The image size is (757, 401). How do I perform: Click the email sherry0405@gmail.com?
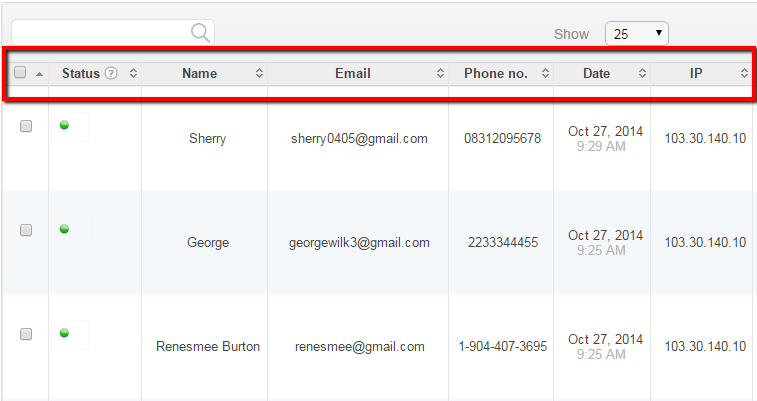359,139
